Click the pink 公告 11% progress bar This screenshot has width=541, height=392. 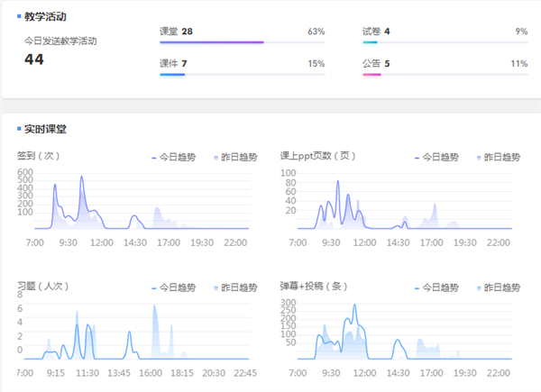click(x=371, y=75)
